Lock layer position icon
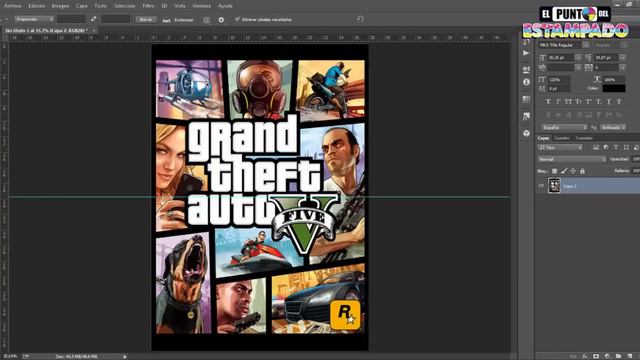The height and width of the screenshot is (360, 640). (x=573, y=171)
